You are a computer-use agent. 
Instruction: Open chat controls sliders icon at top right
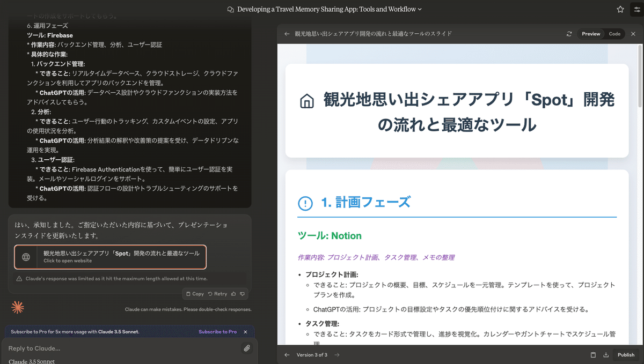(637, 9)
